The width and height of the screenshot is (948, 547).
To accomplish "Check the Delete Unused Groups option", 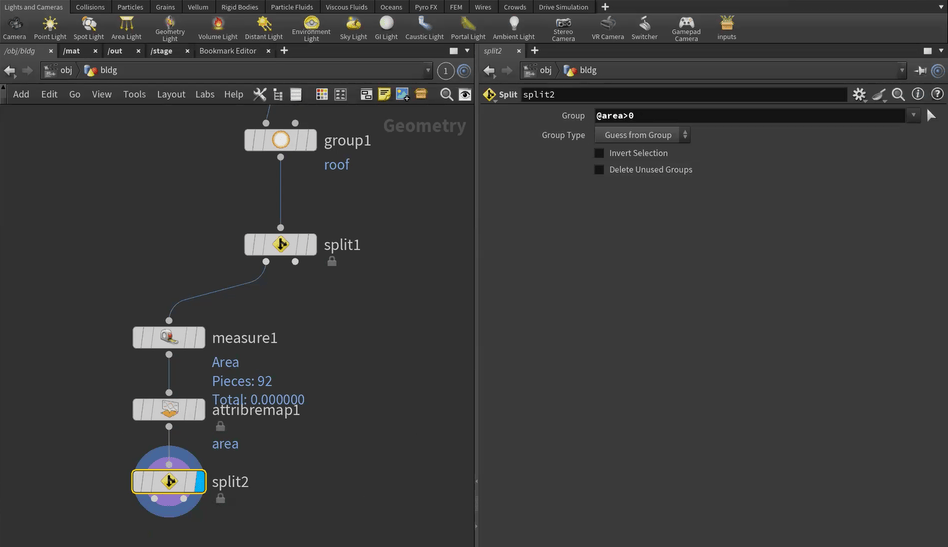I will (600, 170).
